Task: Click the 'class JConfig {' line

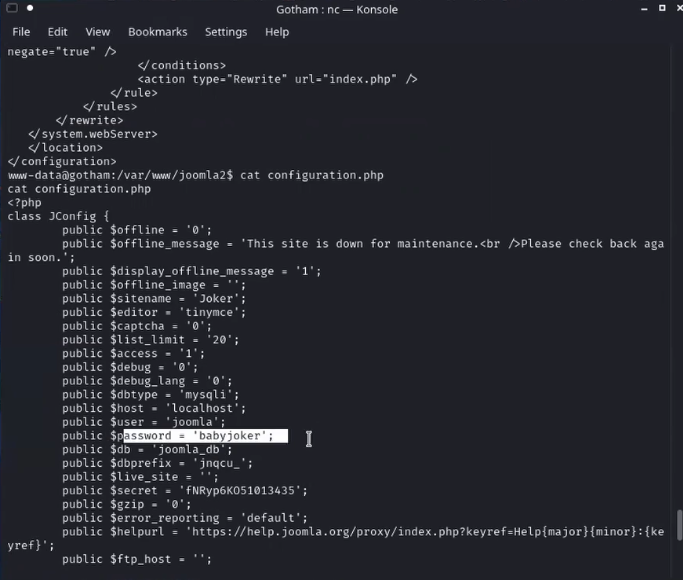Action: pos(58,216)
